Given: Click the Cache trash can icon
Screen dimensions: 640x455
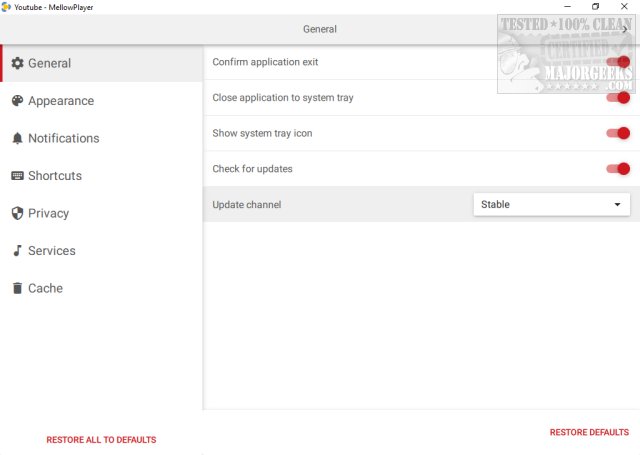Looking at the screenshot, I should (17, 288).
